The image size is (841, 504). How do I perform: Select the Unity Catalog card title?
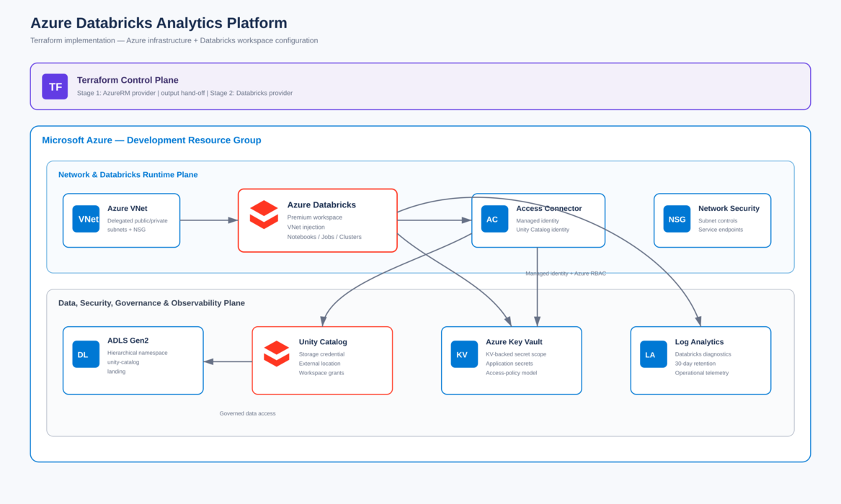(323, 342)
